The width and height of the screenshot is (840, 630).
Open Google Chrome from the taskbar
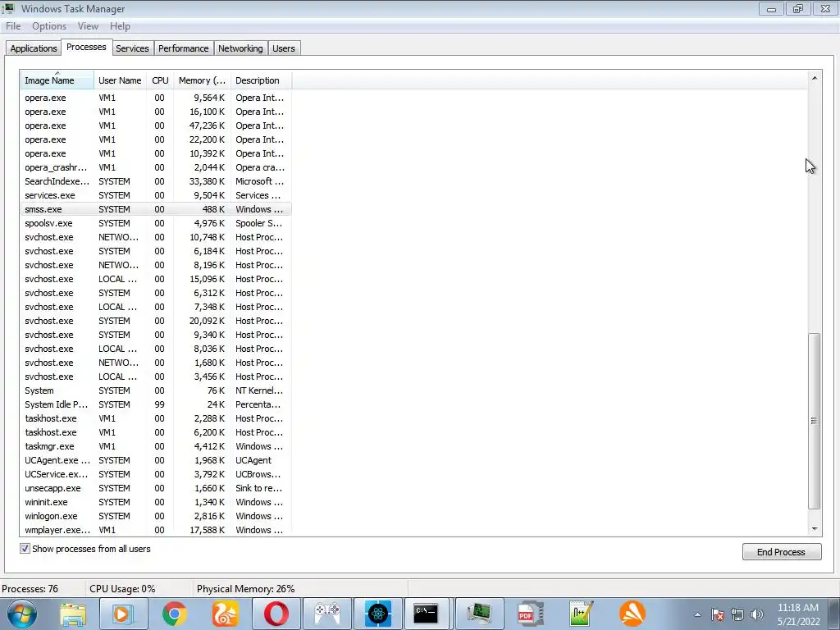click(174, 614)
